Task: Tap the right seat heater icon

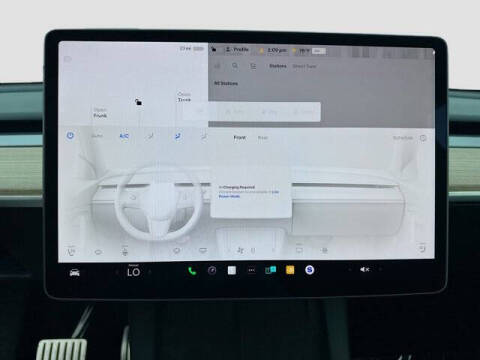Action: 422,248
